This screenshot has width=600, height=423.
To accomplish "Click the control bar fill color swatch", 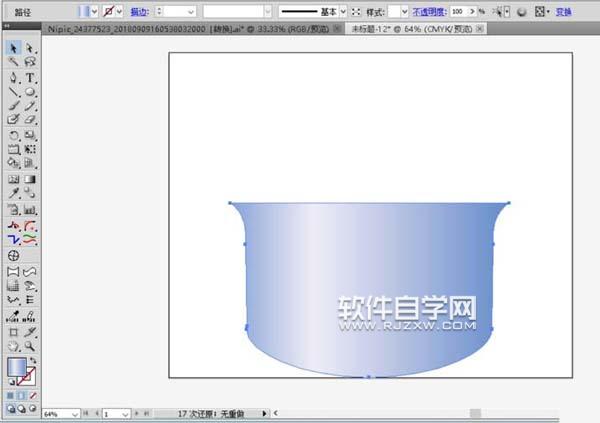I will click(x=83, y=12).
